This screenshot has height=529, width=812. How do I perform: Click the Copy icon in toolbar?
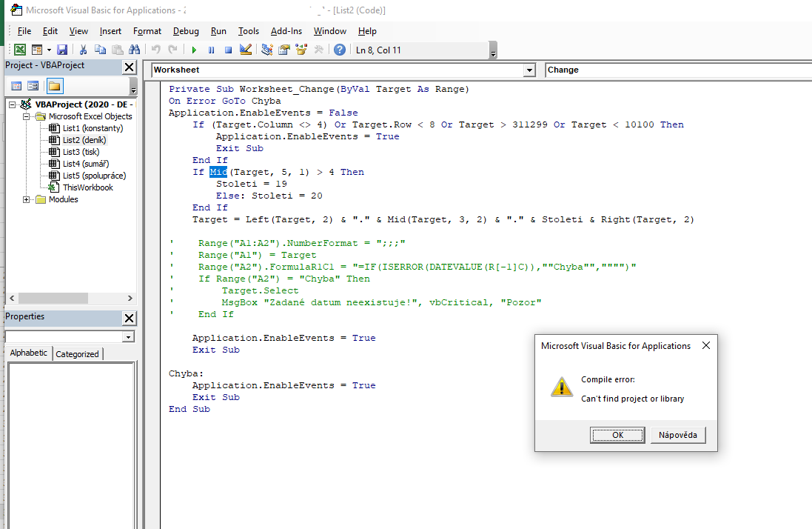click(100, 50)
